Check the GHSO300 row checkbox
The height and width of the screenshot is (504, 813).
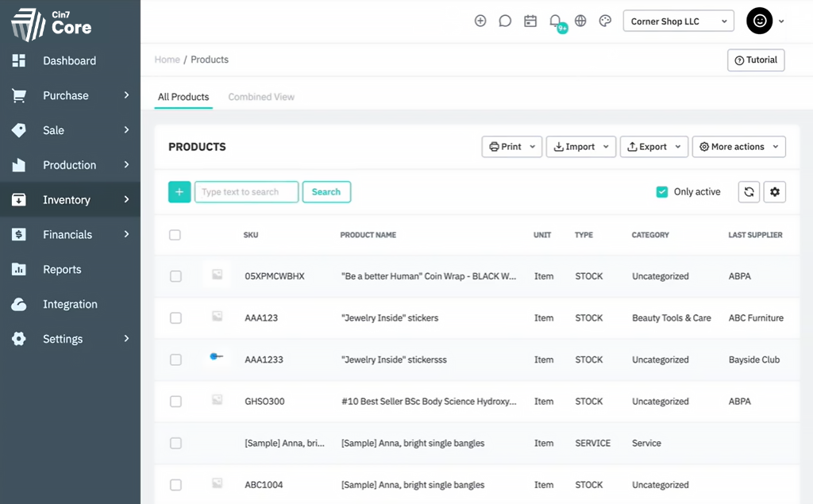coord(175,402)
